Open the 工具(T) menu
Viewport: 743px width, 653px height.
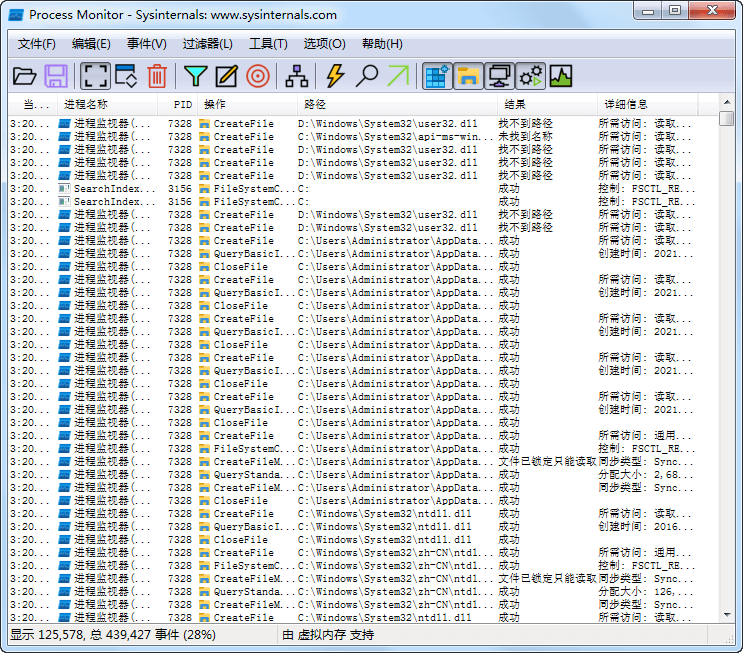(x=268, y=44)
